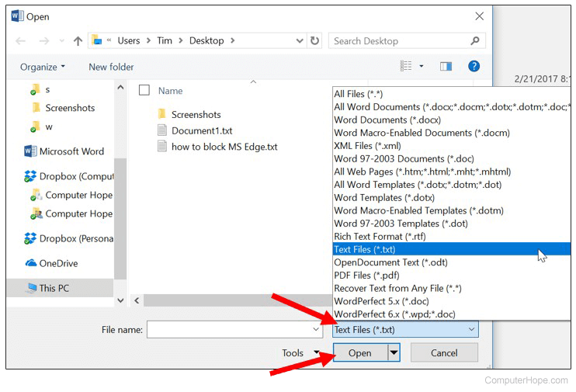Screen dimensions: 576x392
Task: Choose Recover Text from Any File
Action: coord(452,288)
